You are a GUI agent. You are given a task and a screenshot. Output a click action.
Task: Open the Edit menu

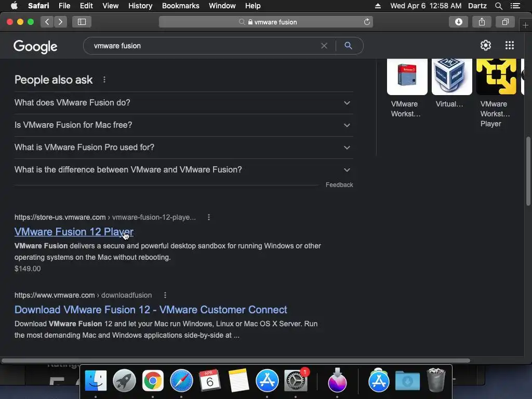pos(86,6)
